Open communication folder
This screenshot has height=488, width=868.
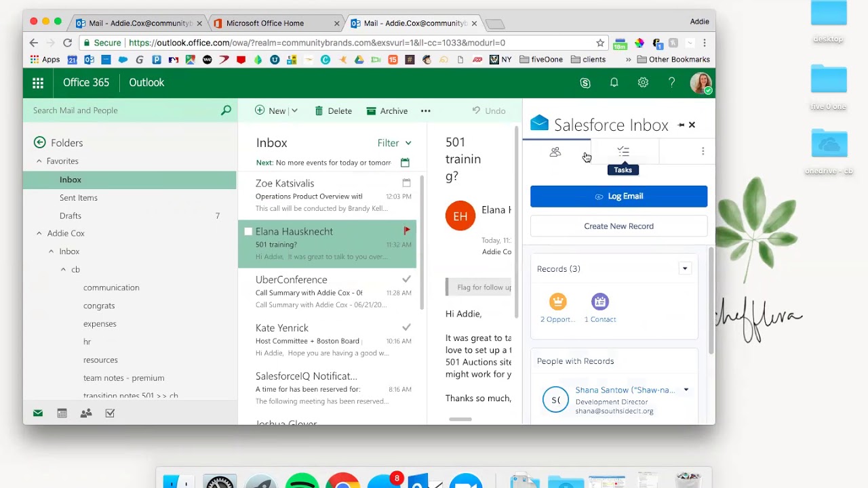111,287
